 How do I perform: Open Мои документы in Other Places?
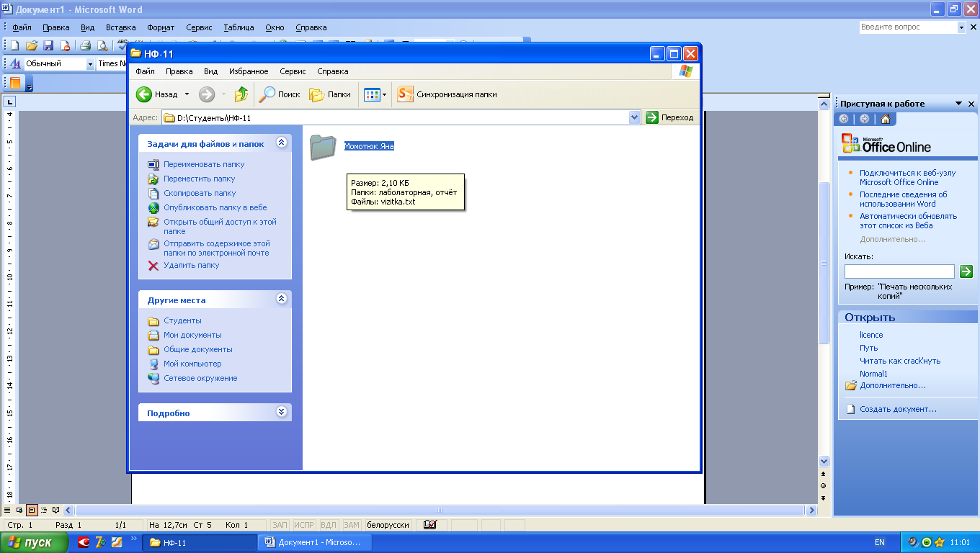point(192,335)
